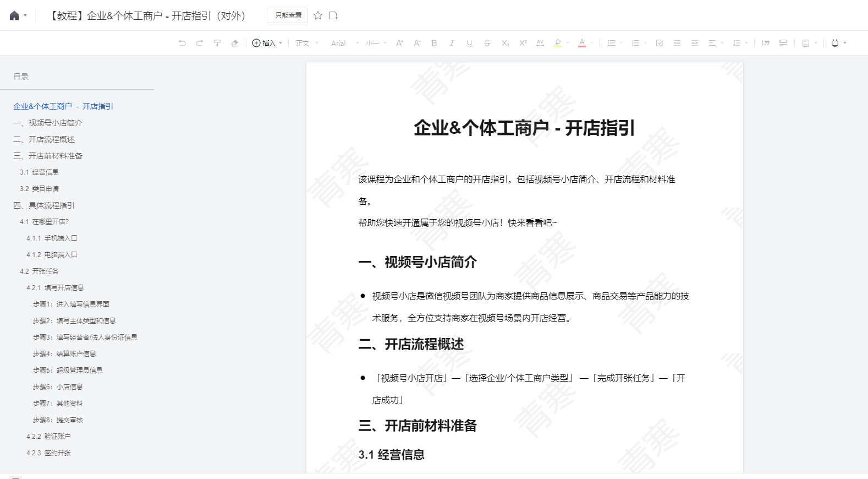Select outline entry 4.1.2 电脑端入口
Viewport: 868px width, 479px height.
pos(52,255)
